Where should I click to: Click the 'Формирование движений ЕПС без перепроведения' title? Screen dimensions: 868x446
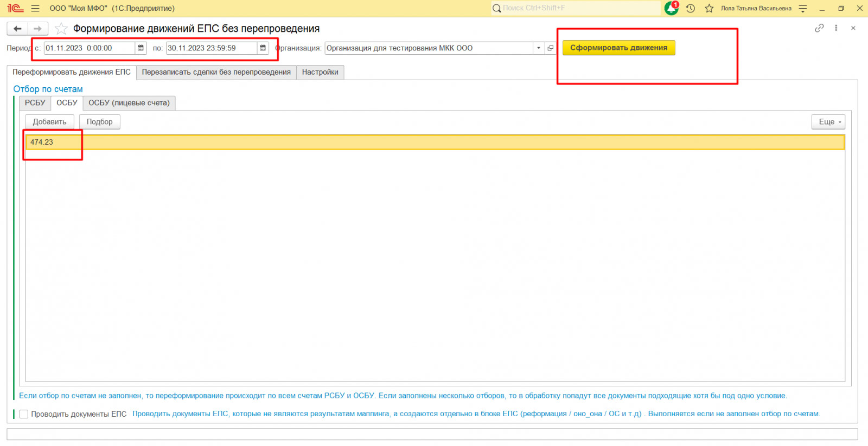tap(196, 29)
